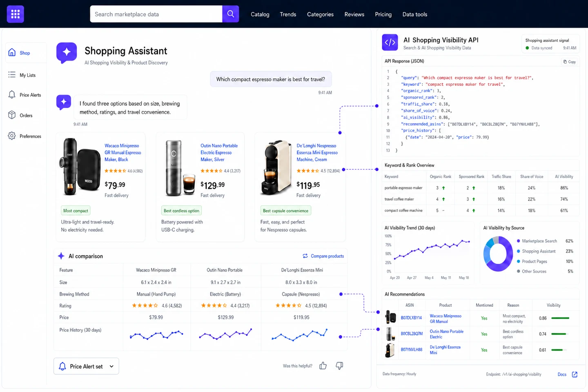Click the Keyword column header

tap(391, 177)
